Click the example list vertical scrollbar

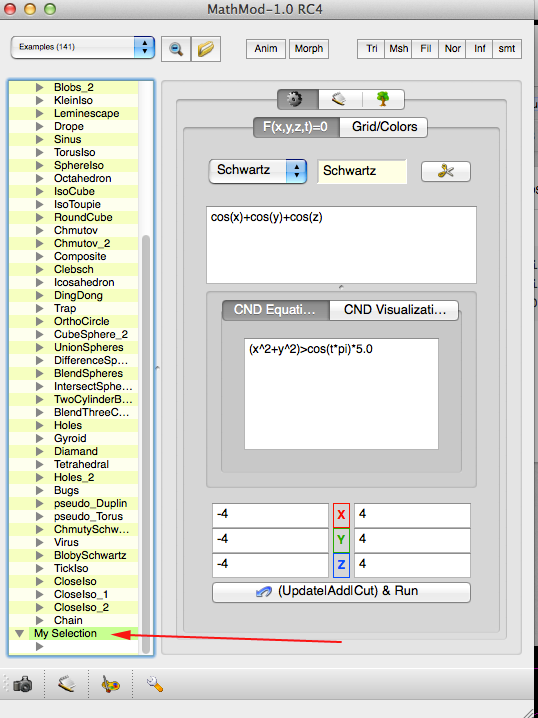tap(146, 444)
